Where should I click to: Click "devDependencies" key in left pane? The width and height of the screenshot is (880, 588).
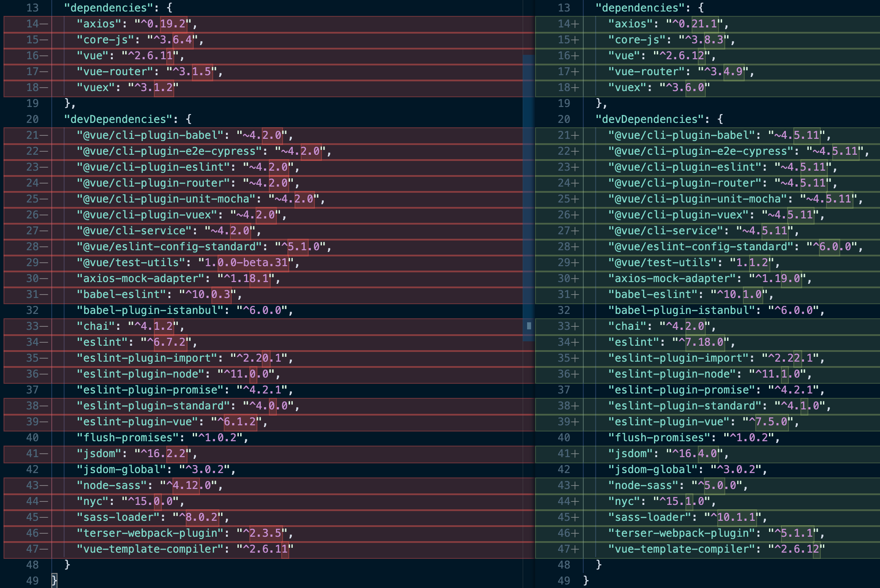(119, 119)
